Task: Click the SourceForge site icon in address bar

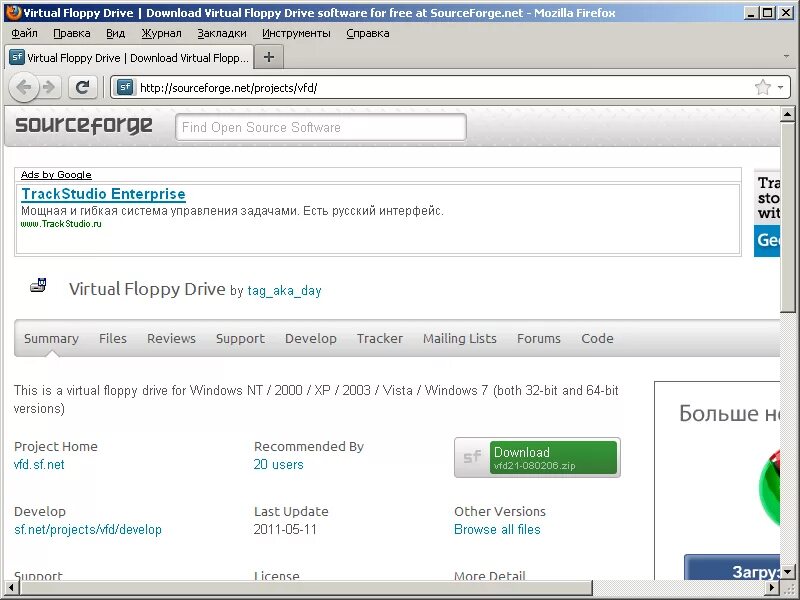Action: pyautogui.click(x=124, y=87)
